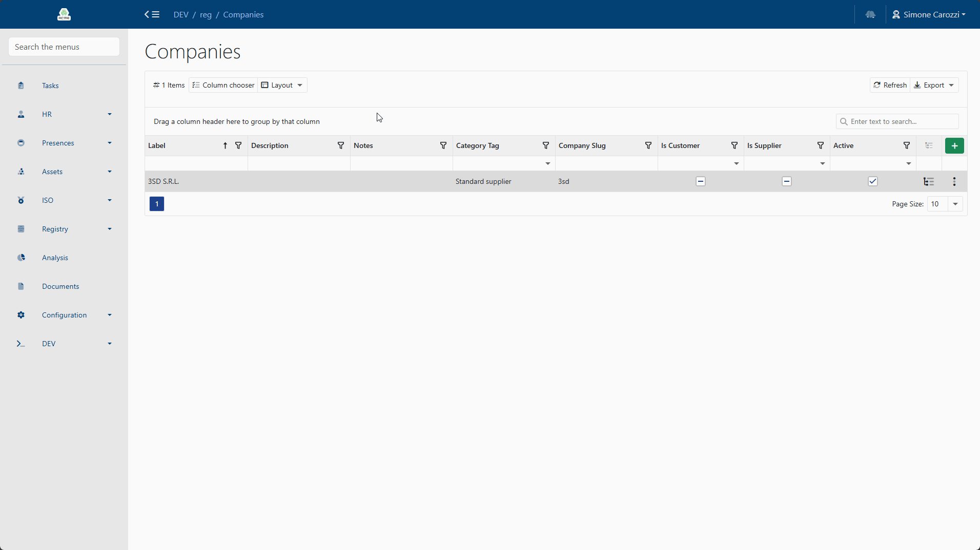This screenshot has height=550, width=980.
Task: Toggle Is Customer checkbox for 3SD S.R.L.
Action: tap(700, 182)
